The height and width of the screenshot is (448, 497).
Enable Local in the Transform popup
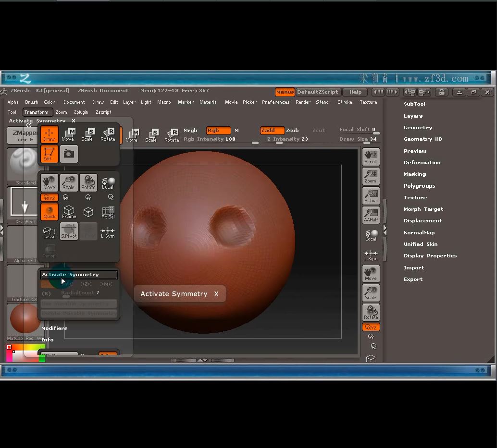point(108,182)
